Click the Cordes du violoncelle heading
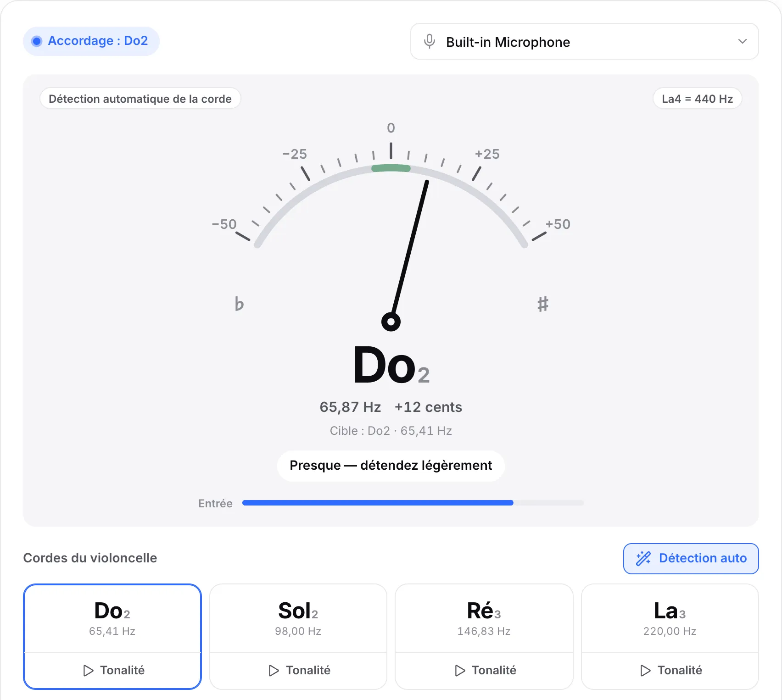782x700 pixels. [90, 558]
